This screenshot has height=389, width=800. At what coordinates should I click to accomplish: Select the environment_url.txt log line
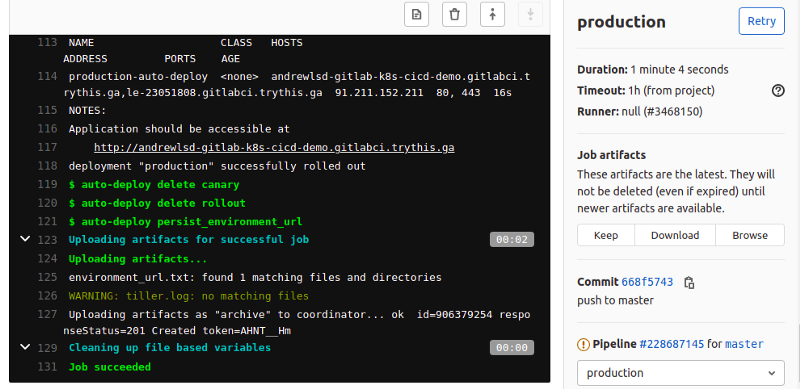coord(255,277)
